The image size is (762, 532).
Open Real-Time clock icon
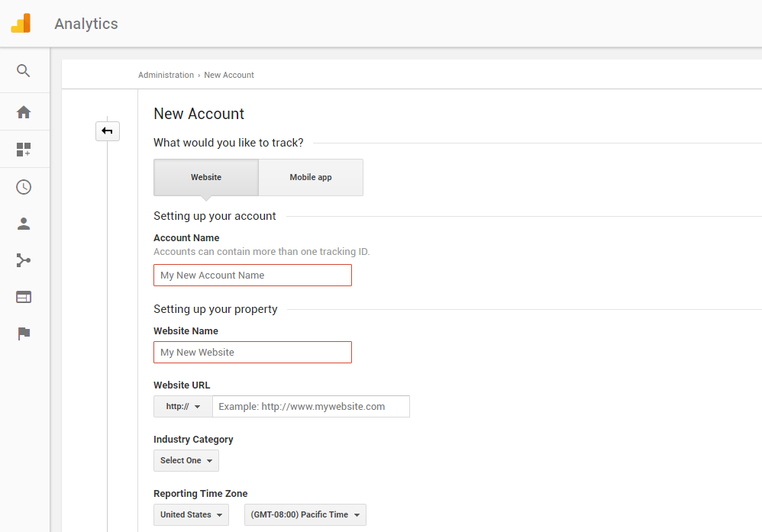[24, 187]
